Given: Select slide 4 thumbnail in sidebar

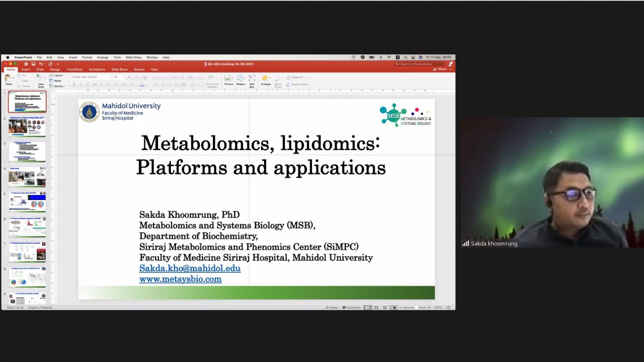Looking at the screenshot, I should pos(27,177).
